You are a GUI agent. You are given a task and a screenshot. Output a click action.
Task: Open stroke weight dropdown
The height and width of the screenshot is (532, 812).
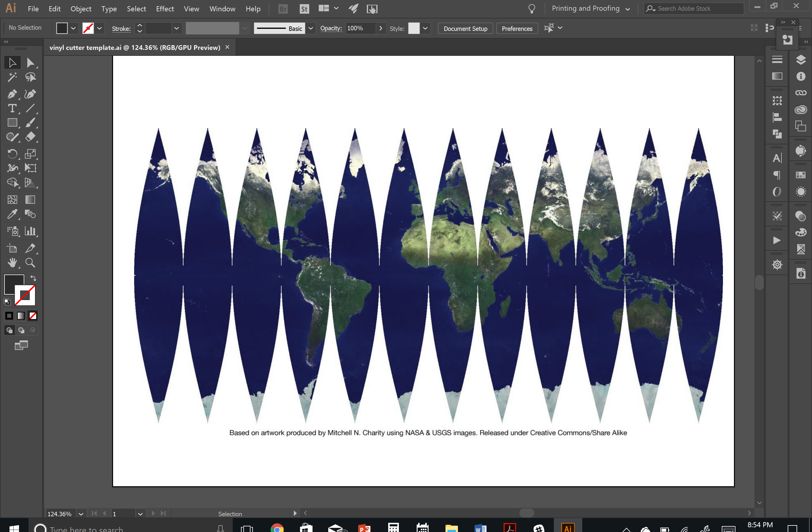(176, 28)
